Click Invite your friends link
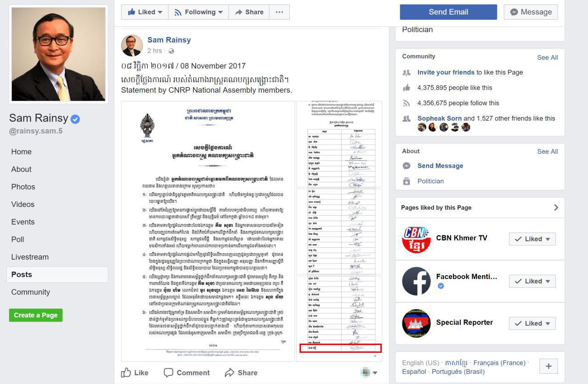This screenshot has height=384, width=588. tap(446, 72)
